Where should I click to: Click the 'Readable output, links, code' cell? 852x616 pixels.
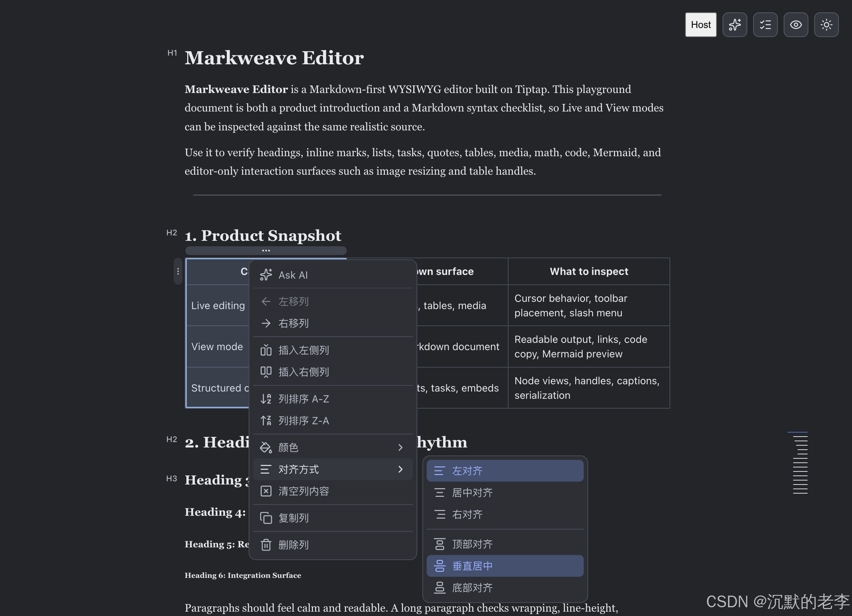point(589,346)
